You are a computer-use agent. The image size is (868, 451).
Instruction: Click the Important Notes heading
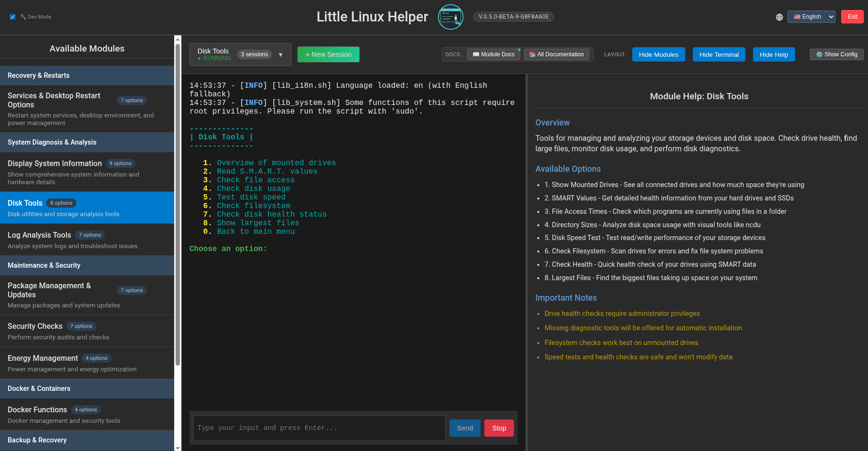pyautogui.click(x=566, y=298)
